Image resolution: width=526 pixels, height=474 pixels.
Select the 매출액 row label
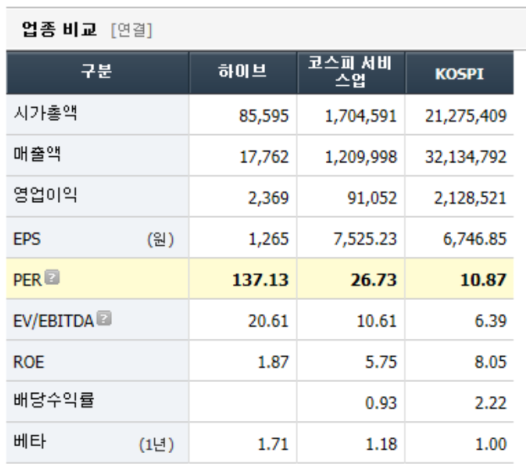[x=37, y=154]
